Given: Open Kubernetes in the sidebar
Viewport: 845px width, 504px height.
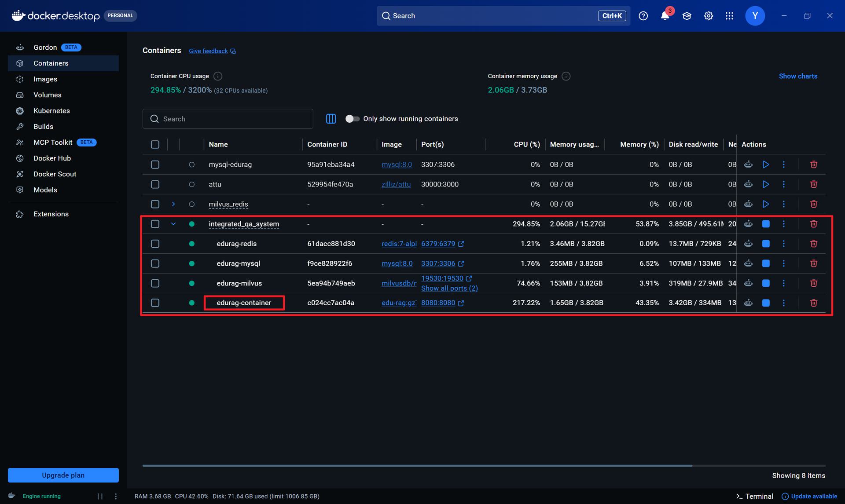Looking at the screenshot, I should point(63,111).
